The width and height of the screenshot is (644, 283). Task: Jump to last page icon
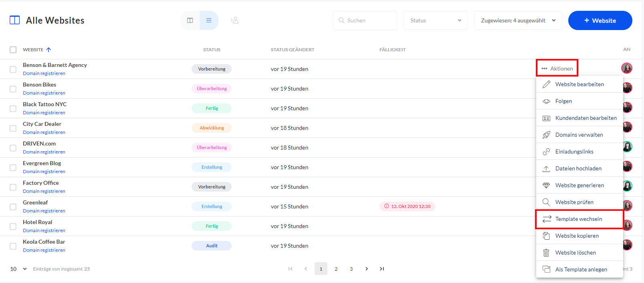tap(382, 269)
